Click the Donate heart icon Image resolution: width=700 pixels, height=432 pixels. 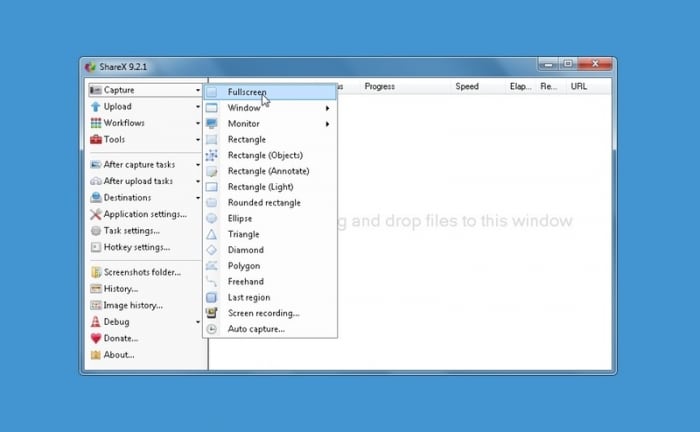pyautogui.click(x=96, y=338)
